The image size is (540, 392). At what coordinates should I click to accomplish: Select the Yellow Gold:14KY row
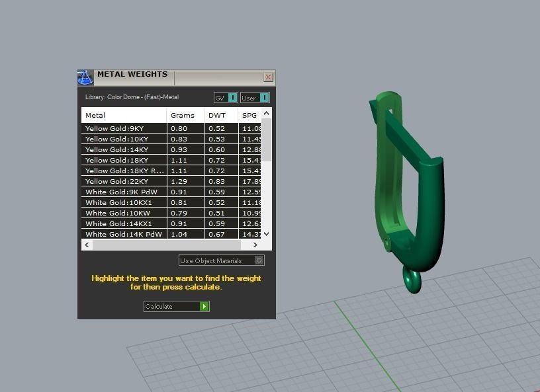[171, 149]
